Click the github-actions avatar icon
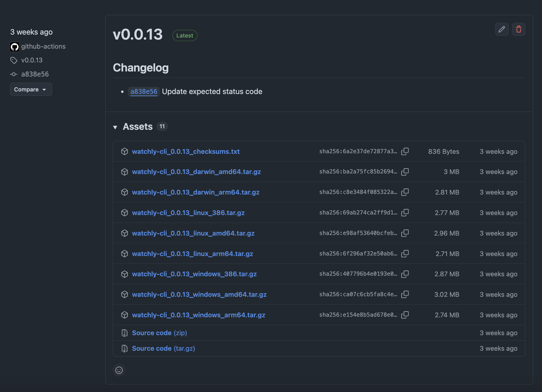Screen dimensions: 542x392 (14, 47)
